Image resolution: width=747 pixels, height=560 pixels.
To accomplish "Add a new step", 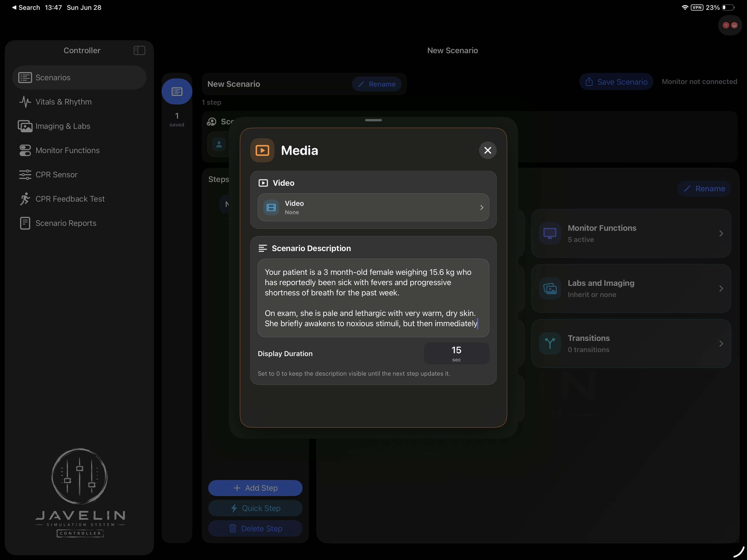I will (x=255, y=488).
